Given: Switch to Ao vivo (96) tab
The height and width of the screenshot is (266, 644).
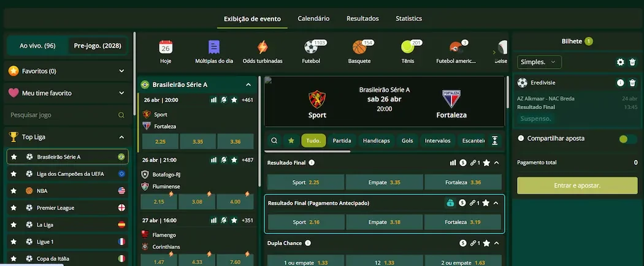Looking at the screenshot, I should tap(37, 45).
